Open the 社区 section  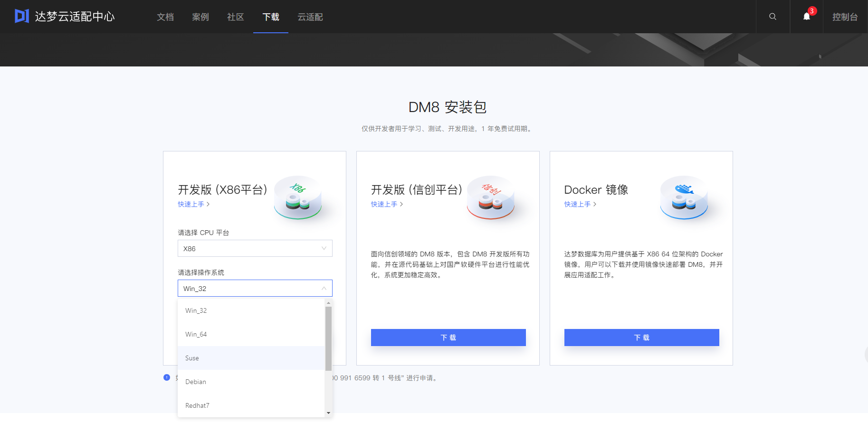click(x=235, y=17)
